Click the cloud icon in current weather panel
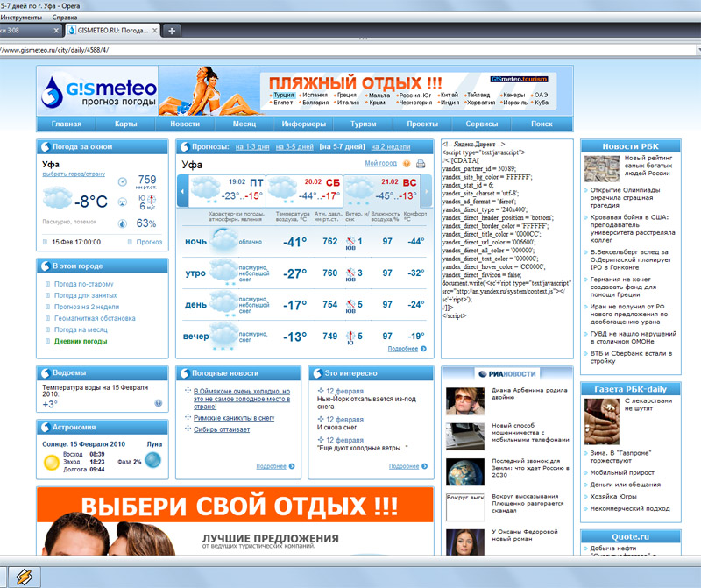The image size is (701, 588). point(57,198)
